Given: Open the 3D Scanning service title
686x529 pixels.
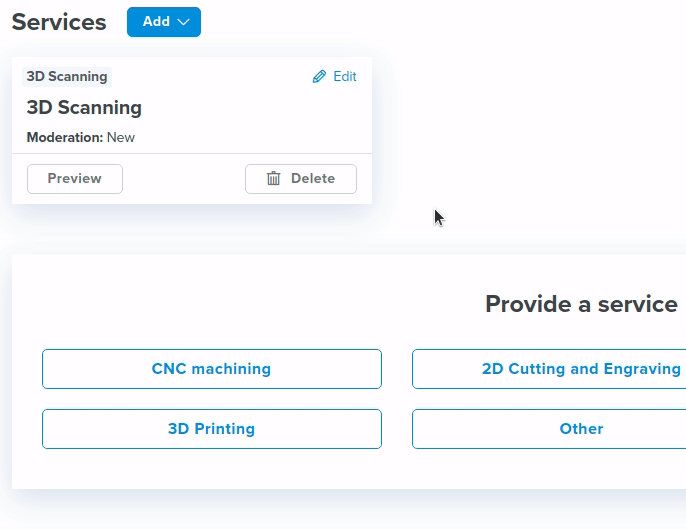Looking at the screenshot, I should [x=84, y=108].
